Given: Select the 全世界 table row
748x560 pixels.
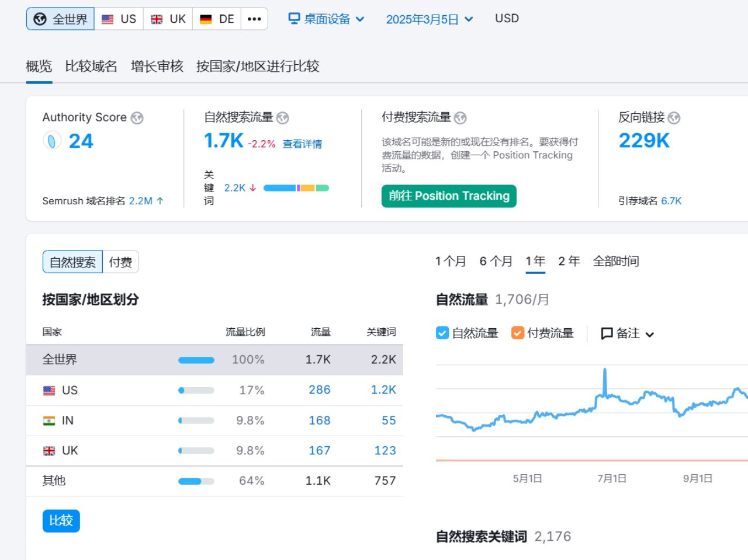Looking at the screenshot, I should click(214, 360).
